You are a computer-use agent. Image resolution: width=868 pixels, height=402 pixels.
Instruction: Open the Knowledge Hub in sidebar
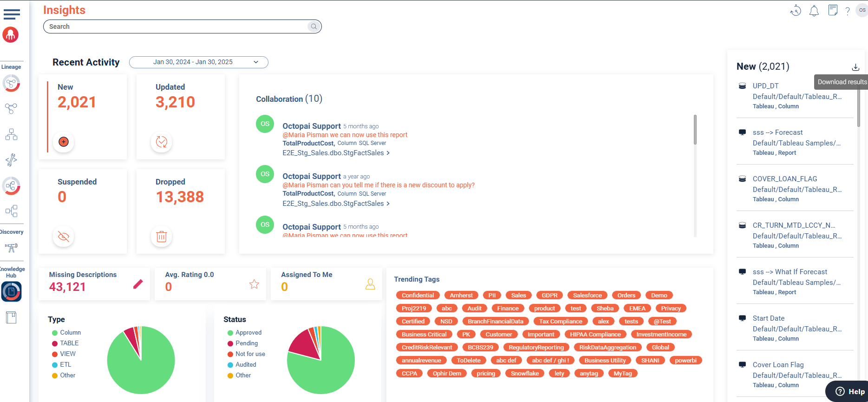(x=11, y=292)
